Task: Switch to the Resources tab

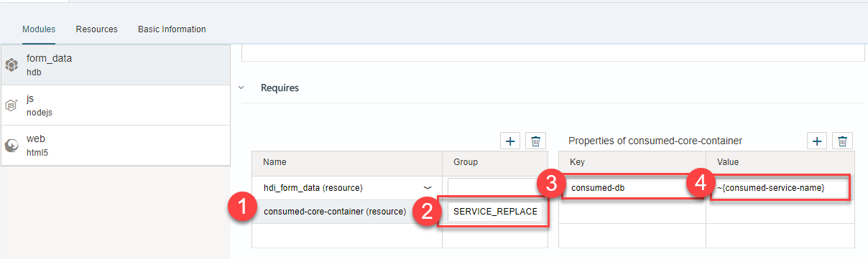Action: 96,29
